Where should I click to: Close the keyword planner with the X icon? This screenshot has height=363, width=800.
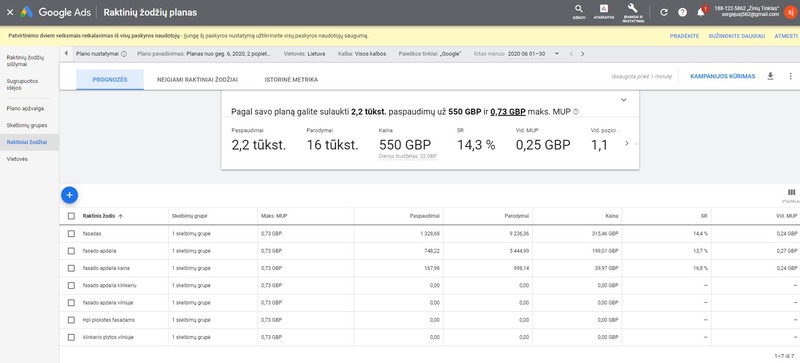coord(10,13)
